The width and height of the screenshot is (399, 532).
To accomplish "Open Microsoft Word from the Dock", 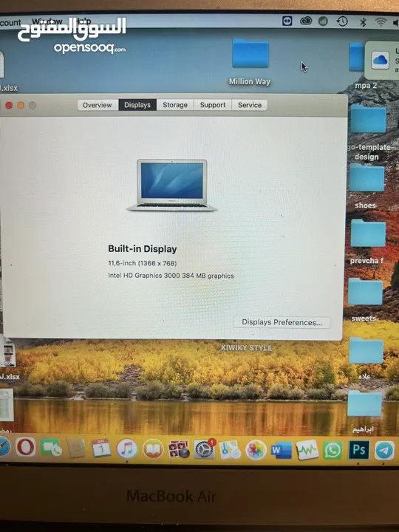I will point(282,450).
